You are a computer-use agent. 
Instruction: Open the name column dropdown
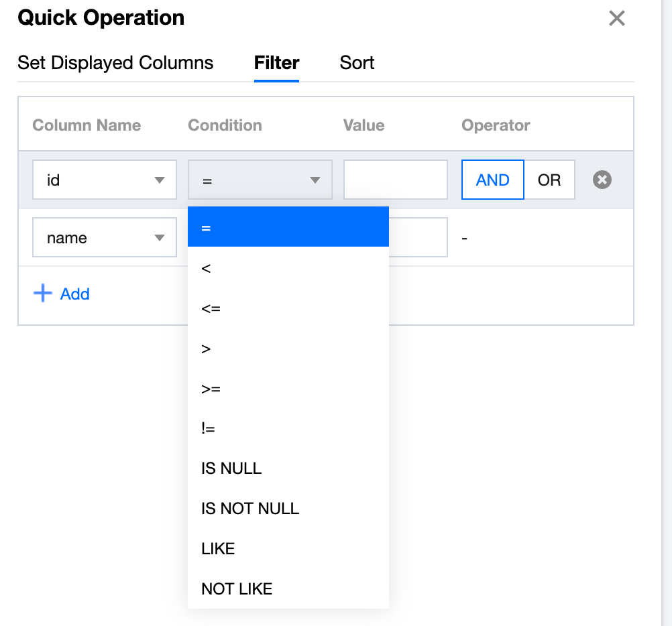[x=105, y=238]
